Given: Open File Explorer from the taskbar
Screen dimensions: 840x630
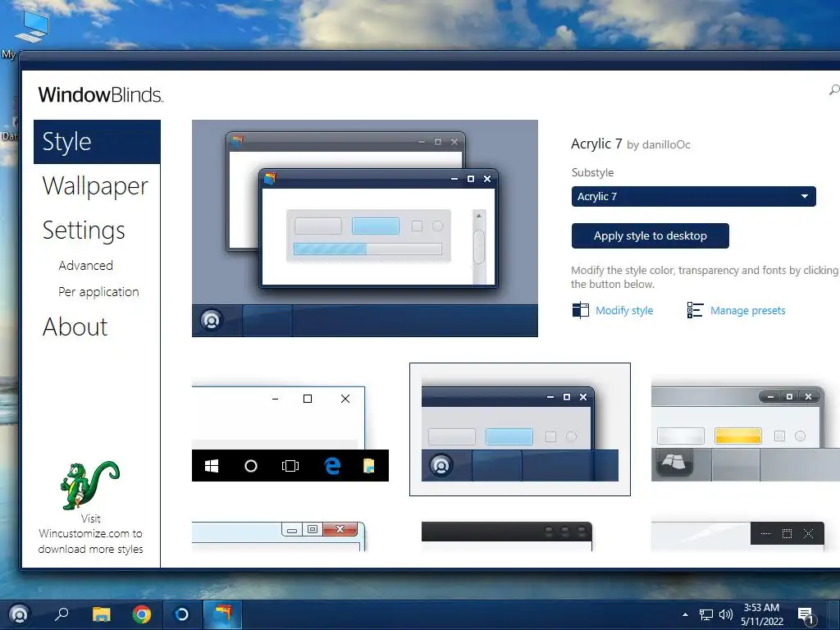Looking at the screenshot, I should tap(101, 614).
